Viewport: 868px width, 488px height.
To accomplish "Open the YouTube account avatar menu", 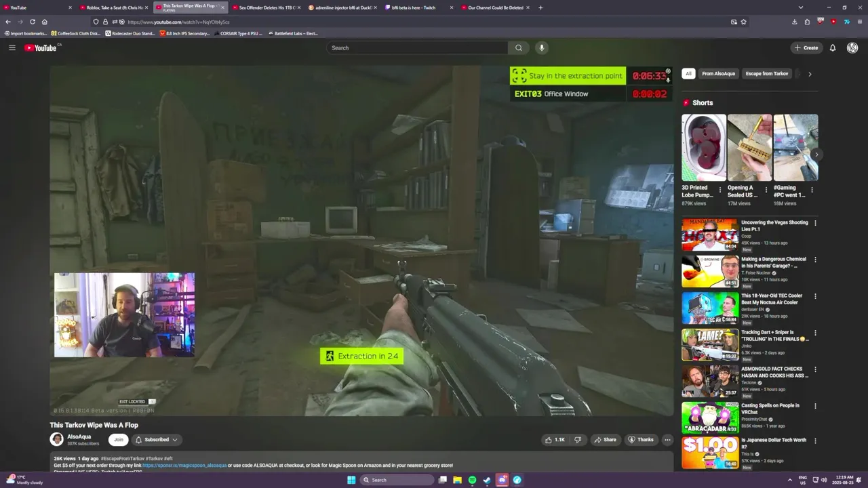I will (x=852, y=47).
